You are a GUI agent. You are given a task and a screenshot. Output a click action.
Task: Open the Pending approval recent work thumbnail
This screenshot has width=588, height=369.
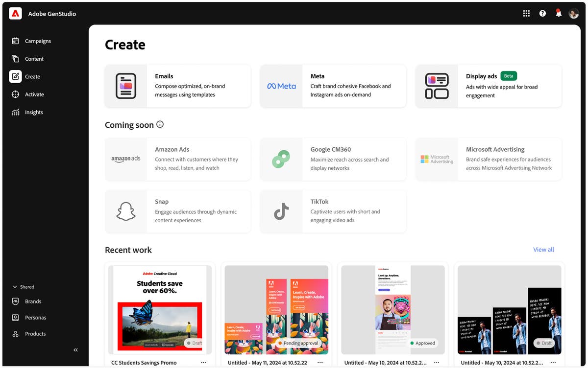(276, 309)
